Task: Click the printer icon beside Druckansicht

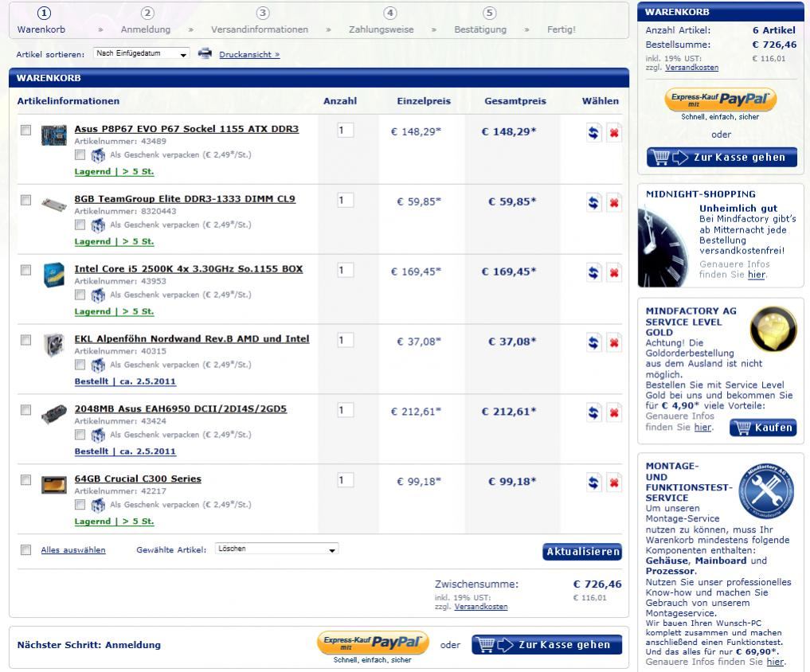Action: (205, 53)
